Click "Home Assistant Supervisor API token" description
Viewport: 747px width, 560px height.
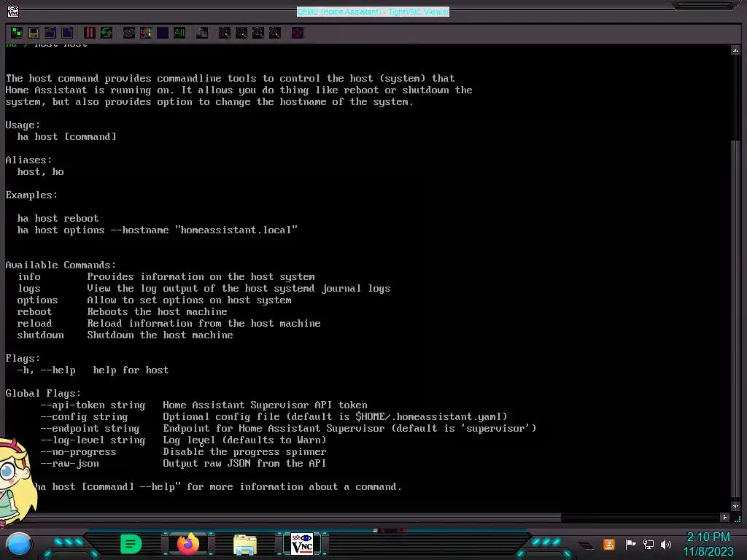(x=265, y=405)
